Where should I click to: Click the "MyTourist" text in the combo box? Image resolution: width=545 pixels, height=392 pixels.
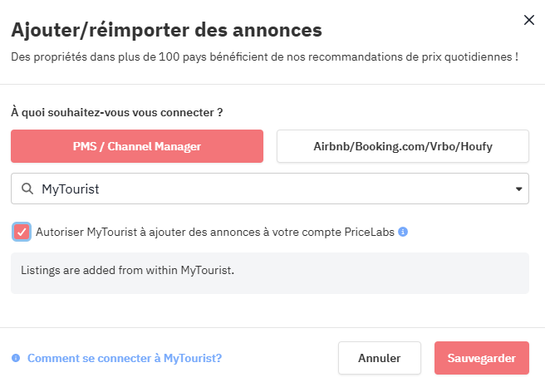(x=71, y=189)
